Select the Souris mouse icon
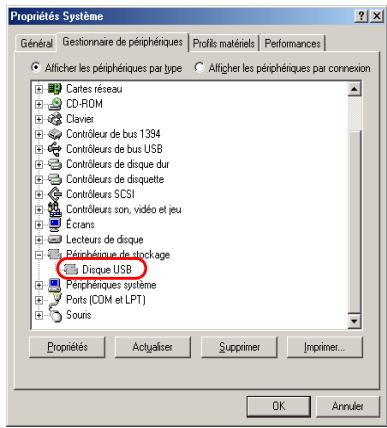This screenshot has width=387, height=428. click(55, 315)
